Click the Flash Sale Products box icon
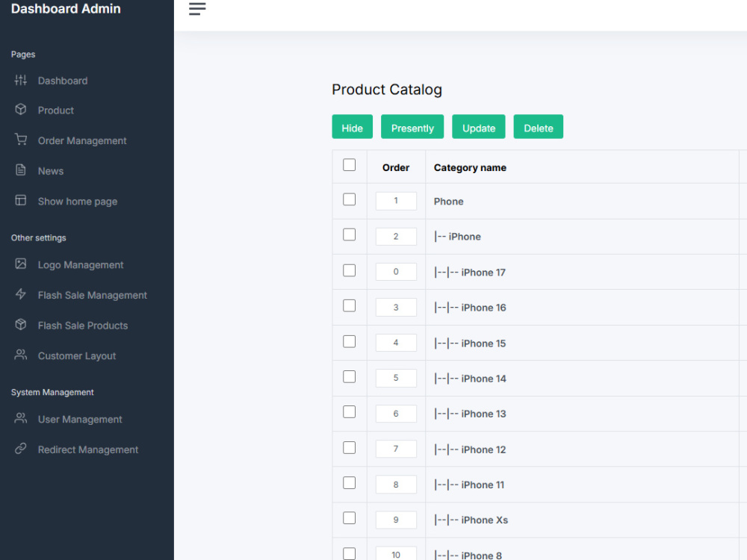747x560 pixels. pos(20,325)
